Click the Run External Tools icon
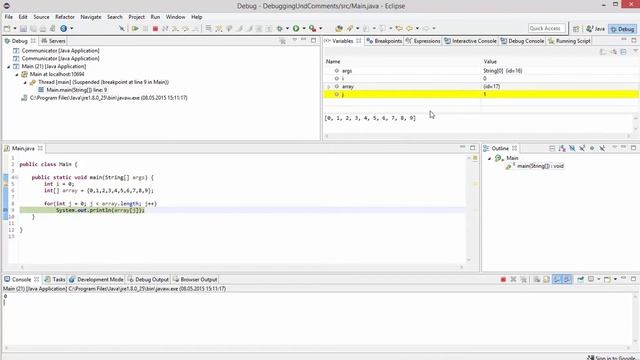The width and height of the screenshot is (640, 360). (313, 29)
